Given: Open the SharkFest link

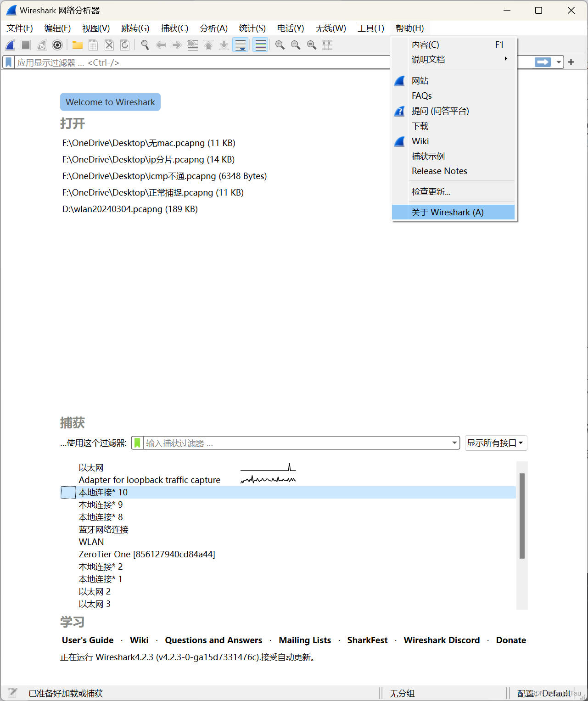Looking at the screenshot, I should pos(367,640).
